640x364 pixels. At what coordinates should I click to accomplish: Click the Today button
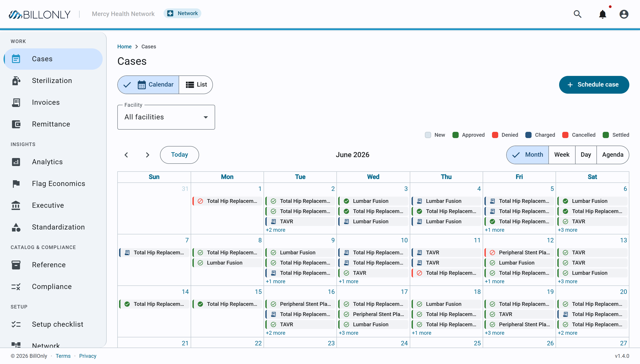pyautogui.click(x=180, y=155)
